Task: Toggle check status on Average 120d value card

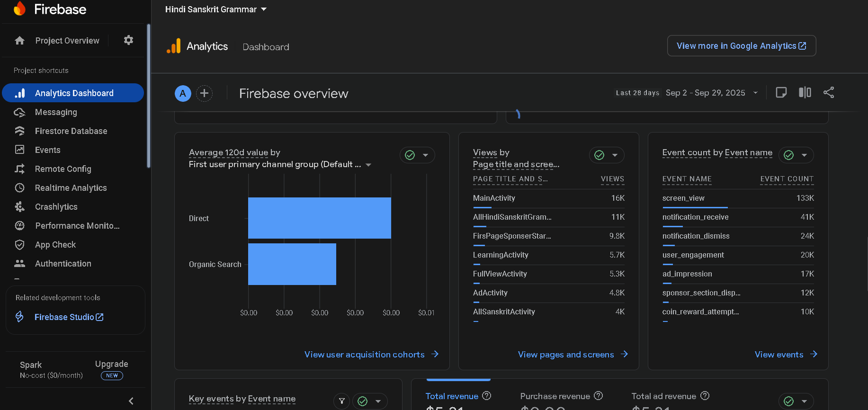Action: tap(410, 155)
